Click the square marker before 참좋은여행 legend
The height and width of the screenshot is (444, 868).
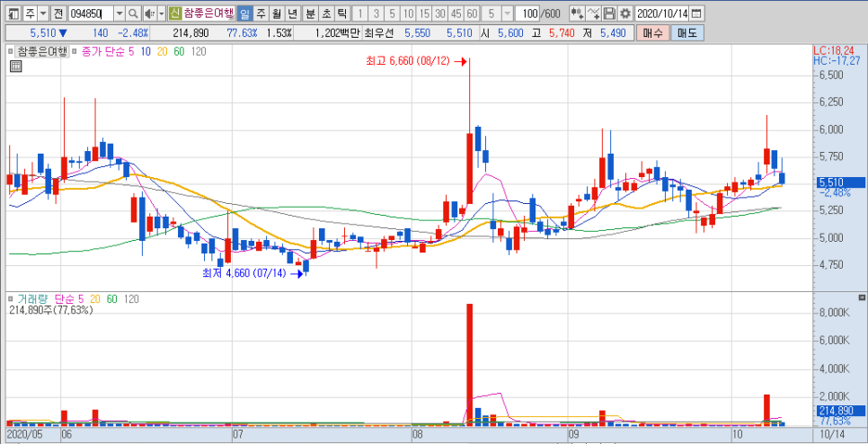12,51
